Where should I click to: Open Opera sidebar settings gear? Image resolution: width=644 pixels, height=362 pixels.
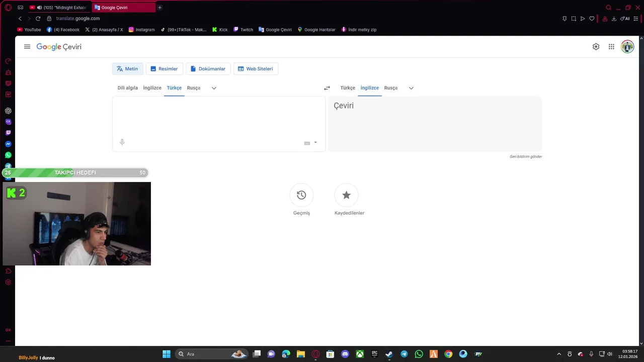click(8, 282)
